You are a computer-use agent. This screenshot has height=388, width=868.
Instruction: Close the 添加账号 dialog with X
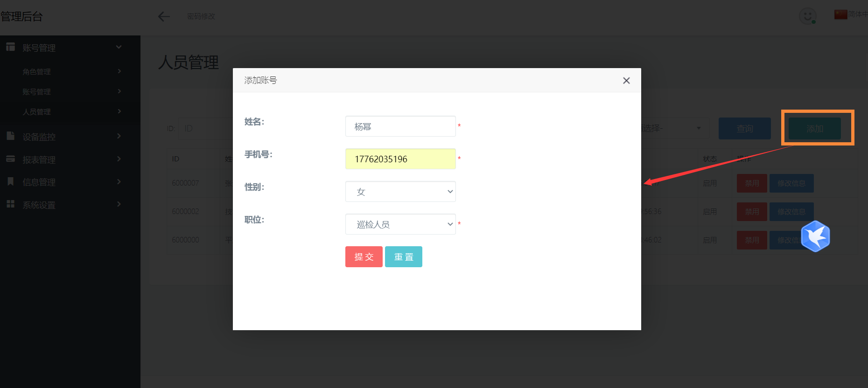[626, 81]
